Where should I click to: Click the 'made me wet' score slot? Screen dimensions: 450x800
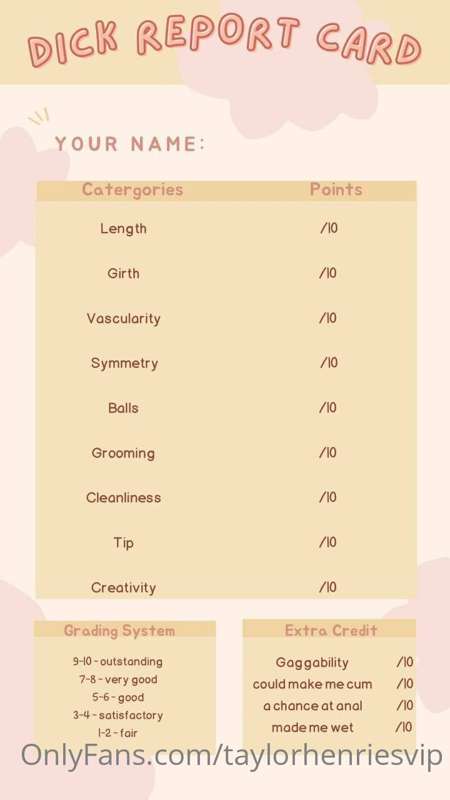coord(404,727)
